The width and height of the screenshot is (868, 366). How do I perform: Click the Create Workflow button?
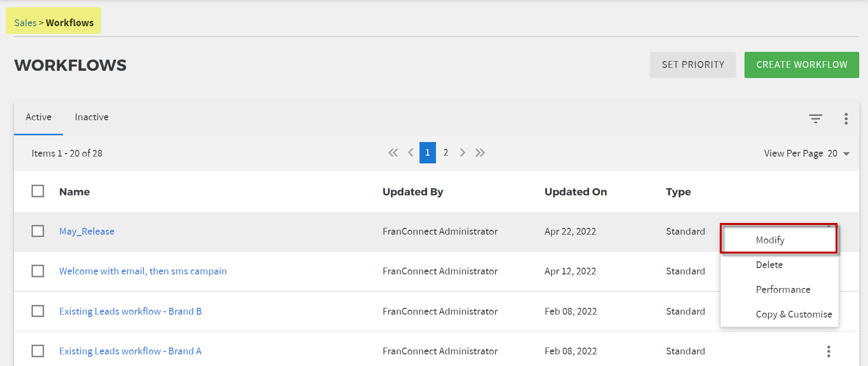[x=802, y=65]
